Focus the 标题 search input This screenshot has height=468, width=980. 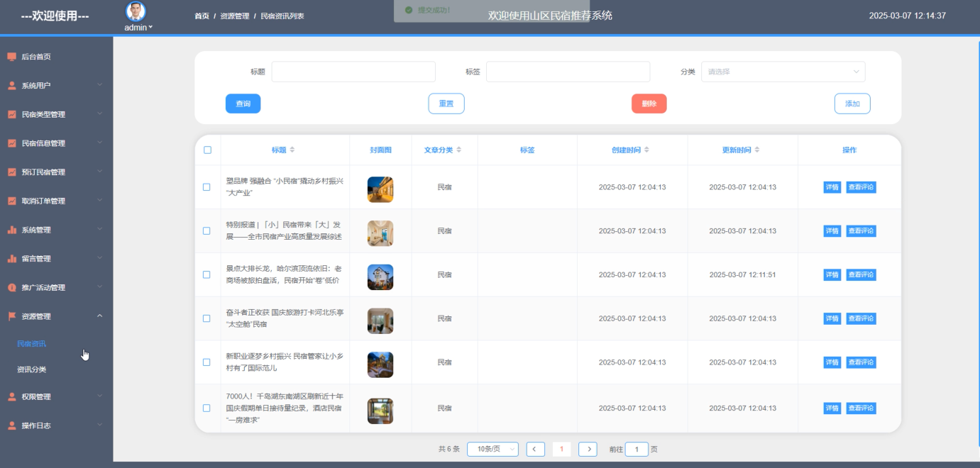pyautogui.click(x=353, y=72)
